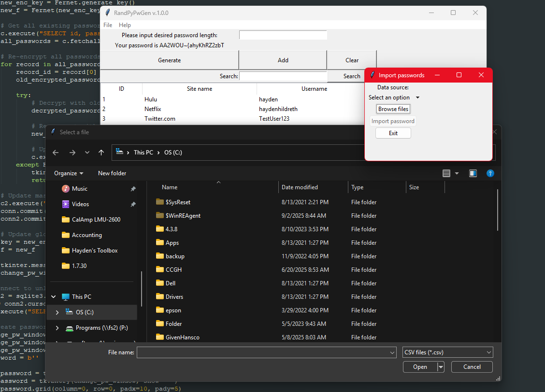The image size is (545, 392).
Task: Open the Organize menu
Action: (69, 173)
